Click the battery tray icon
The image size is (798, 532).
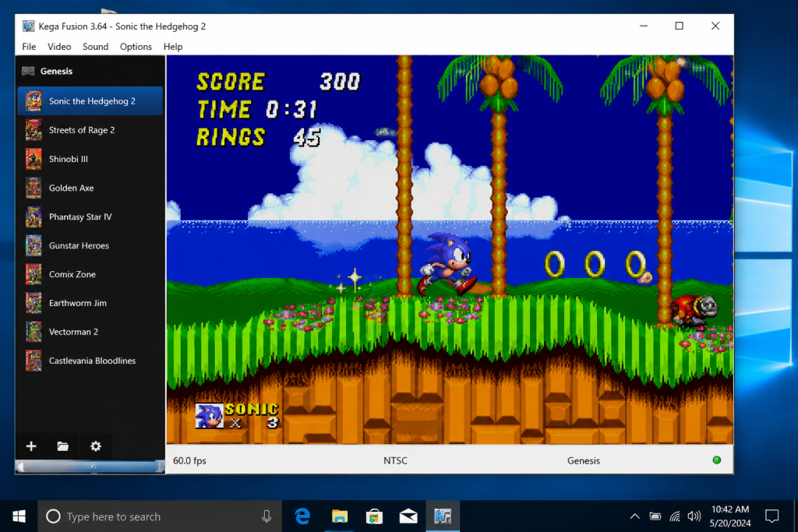click(655, 516)
